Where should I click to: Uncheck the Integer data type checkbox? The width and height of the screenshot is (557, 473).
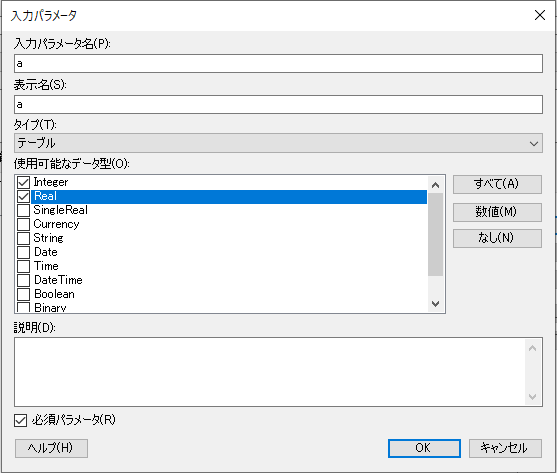(x=23, y=182)
